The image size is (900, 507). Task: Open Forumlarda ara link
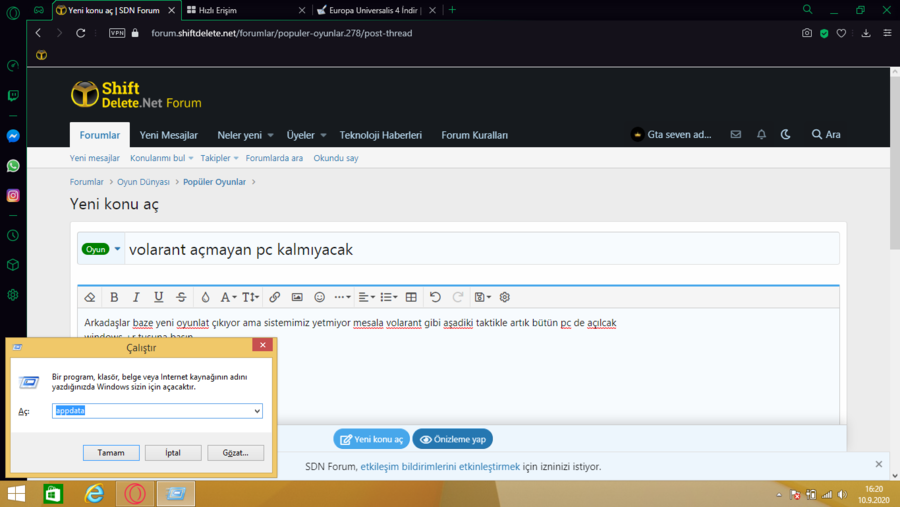pyautogui.click(x=274, y=158)
